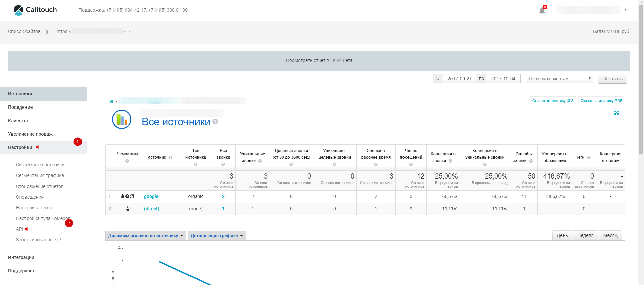Open help icon next to Все источники
The image size is (644, 285).
(x=215, y=121)
